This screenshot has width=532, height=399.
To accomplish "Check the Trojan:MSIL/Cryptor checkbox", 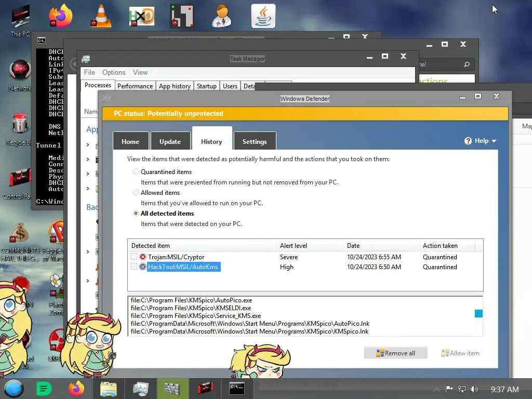I will click(134, 257).
